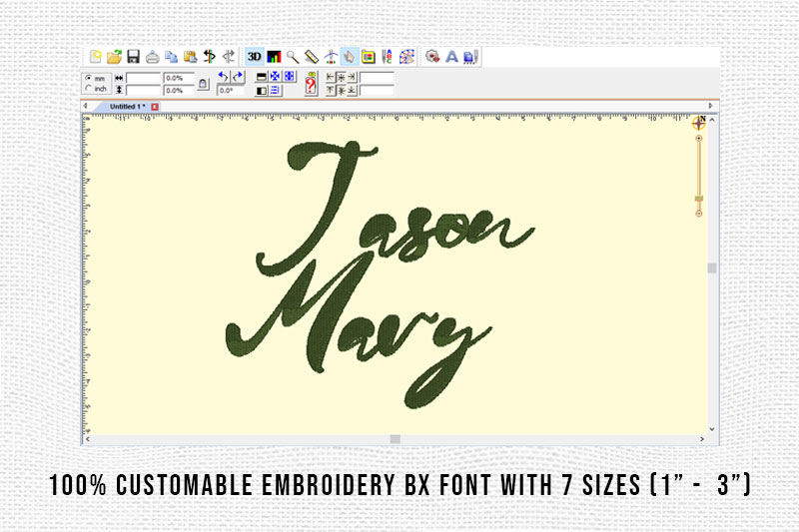The height and width of the screenshot is (532, 799).
Task: Click the zoom slider handle
Action: pyautogui.click(x=698, y=199)
